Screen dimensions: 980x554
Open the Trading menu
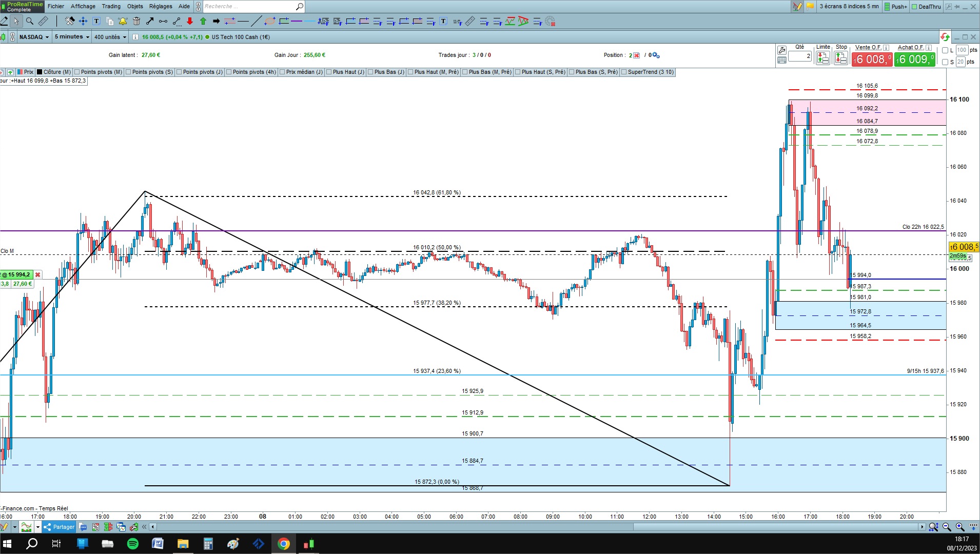111,6
